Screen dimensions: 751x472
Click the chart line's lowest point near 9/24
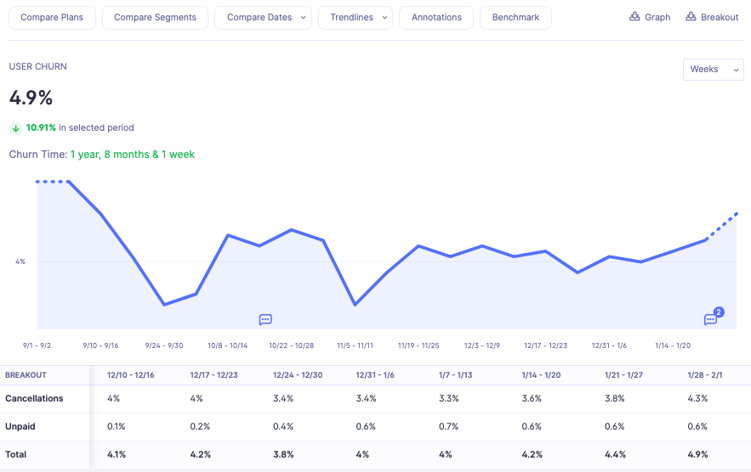point(164,304)
